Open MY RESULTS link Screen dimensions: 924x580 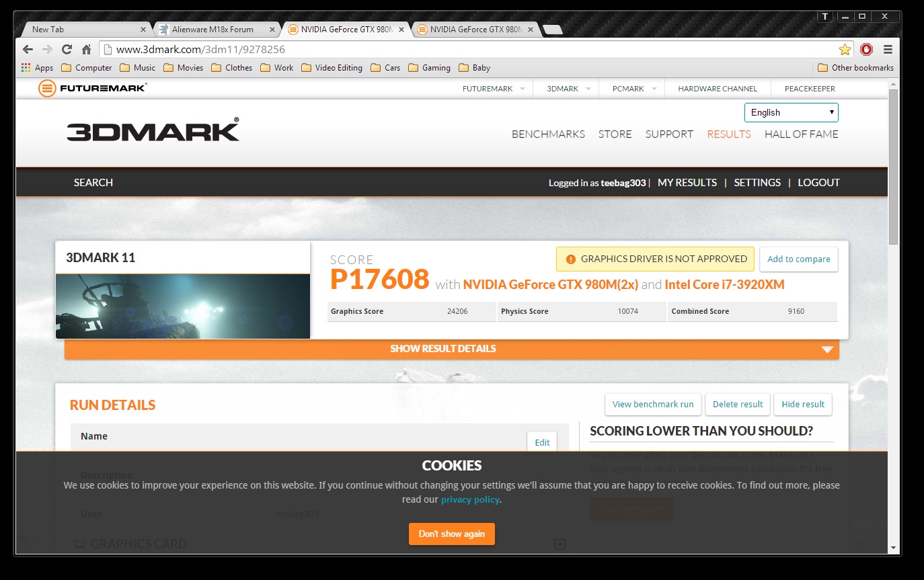[687, 182]
